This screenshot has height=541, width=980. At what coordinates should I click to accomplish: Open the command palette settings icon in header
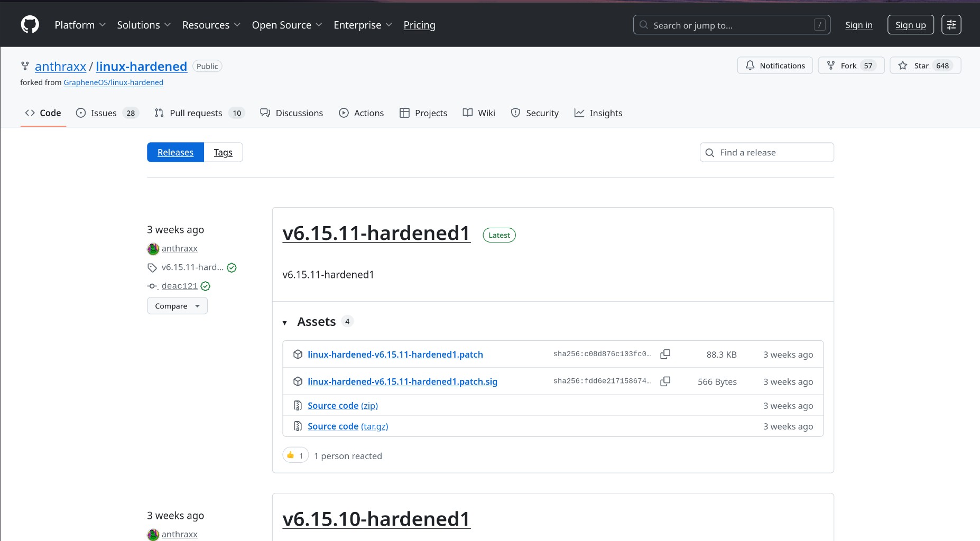(x=951, y=25)
